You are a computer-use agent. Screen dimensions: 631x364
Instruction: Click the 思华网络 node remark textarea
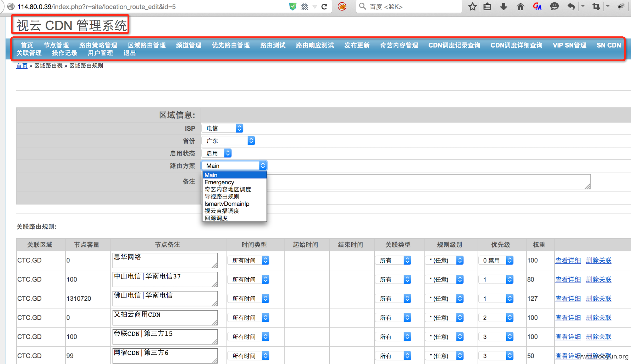point(165,260)
